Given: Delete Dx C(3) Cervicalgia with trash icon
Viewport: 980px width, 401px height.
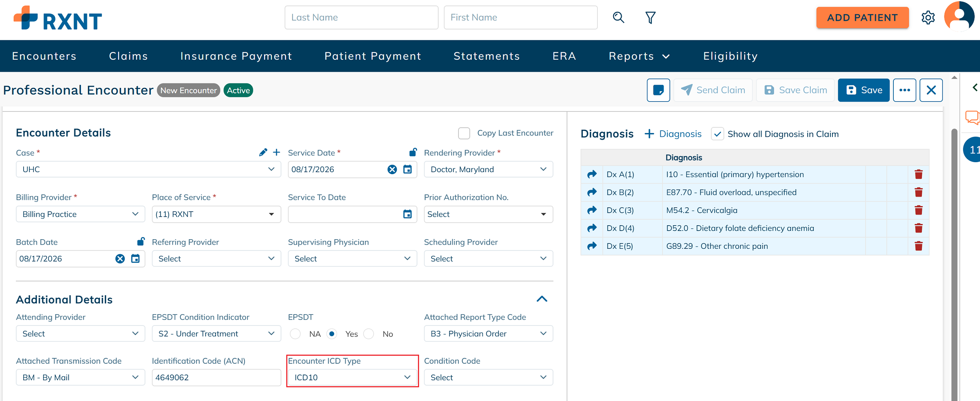Looking at the screenshot, I should click(918, 210).
